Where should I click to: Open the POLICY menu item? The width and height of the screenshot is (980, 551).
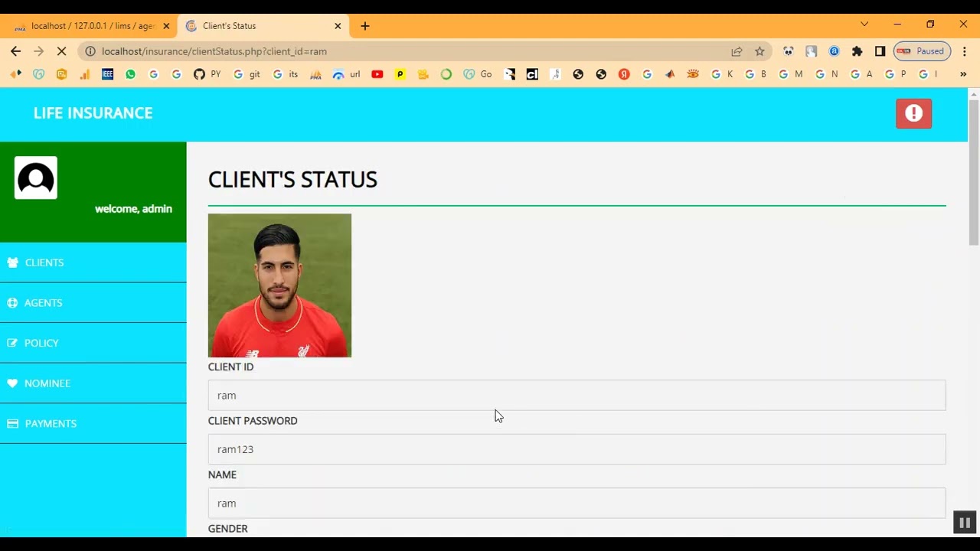(x=93, y=343)
